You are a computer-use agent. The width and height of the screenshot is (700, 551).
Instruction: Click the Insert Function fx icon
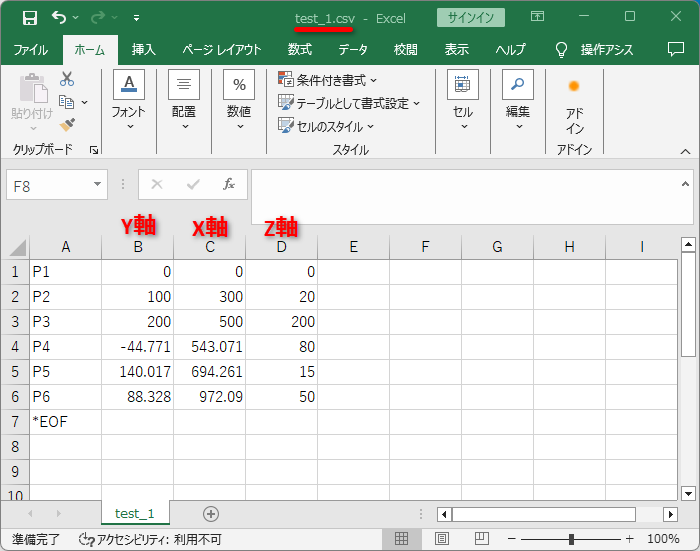pos(229,184)
